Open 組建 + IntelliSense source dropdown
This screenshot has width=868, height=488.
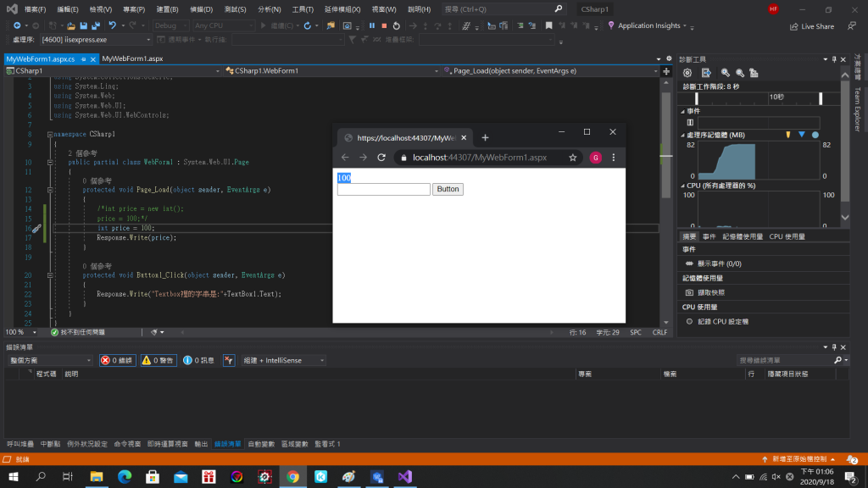click(283, 360)
